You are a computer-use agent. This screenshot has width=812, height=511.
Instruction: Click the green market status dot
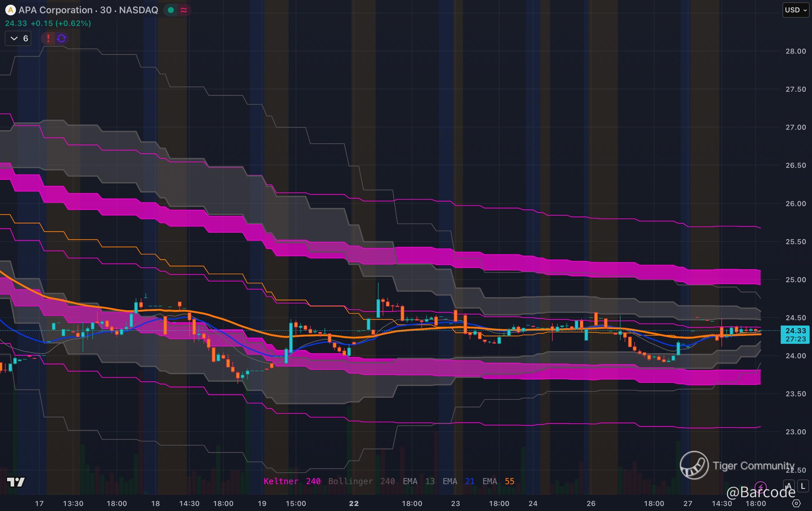171,10
